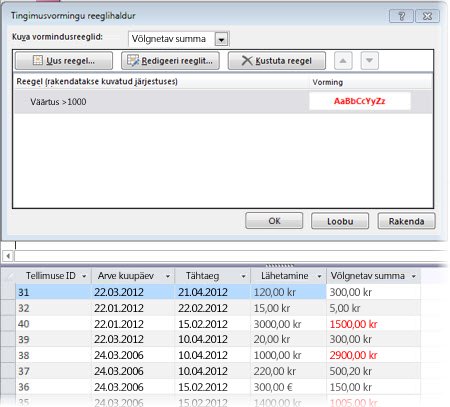Delete rule with Kustuta reegel
This screenshot has height=407, width=450.
click(277, 61)
